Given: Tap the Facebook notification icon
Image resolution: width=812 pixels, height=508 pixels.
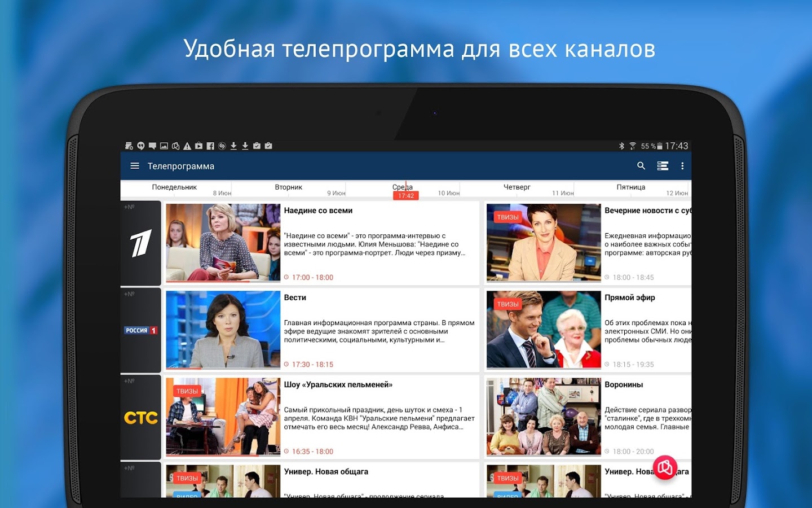Looking at the screenshot, I should (x=210, y=146).
